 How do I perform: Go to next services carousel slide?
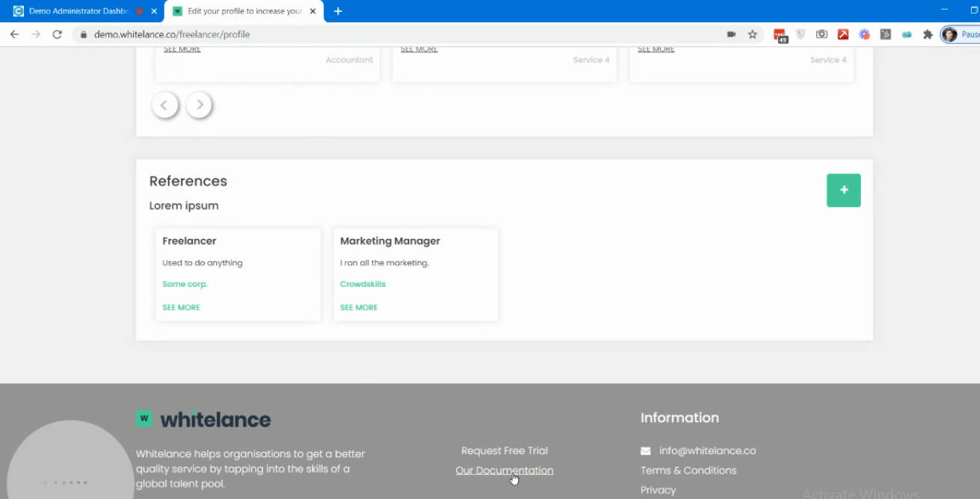pos(200,105)
